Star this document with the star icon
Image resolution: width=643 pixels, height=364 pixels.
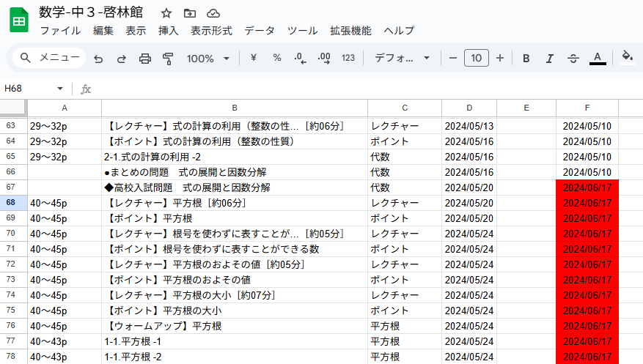coord(166,13)
